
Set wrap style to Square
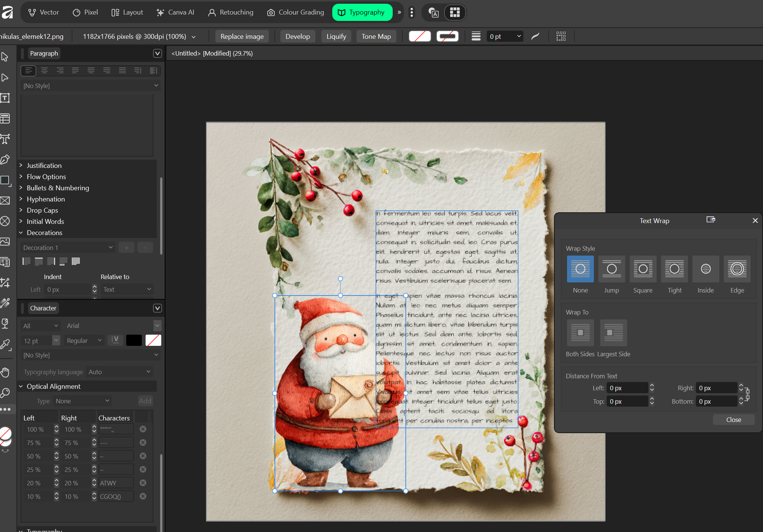coord(643,269)
